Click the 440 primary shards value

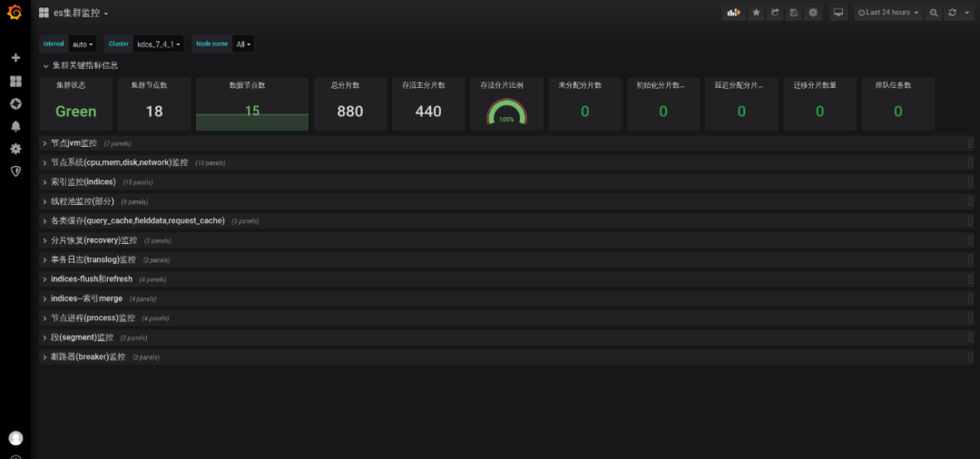428,112
